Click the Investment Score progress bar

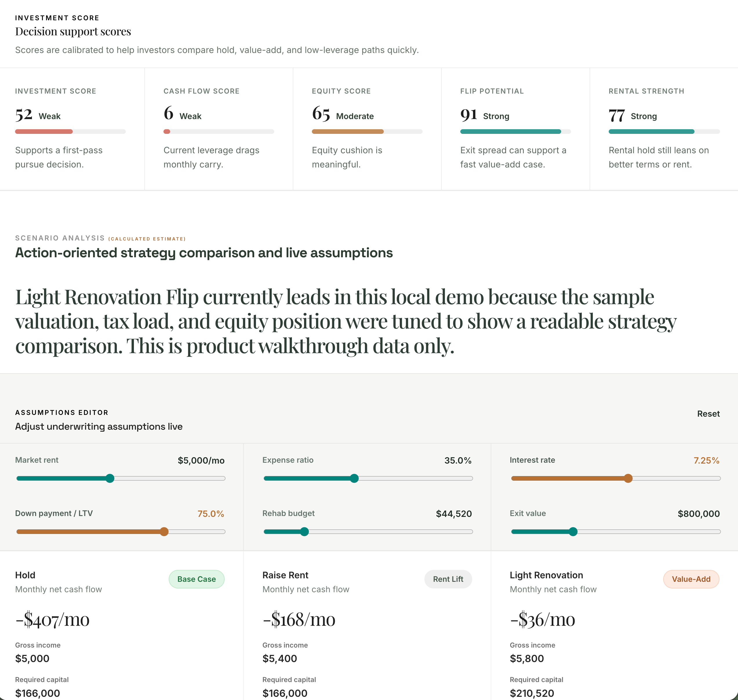click(x=70, y=131)
